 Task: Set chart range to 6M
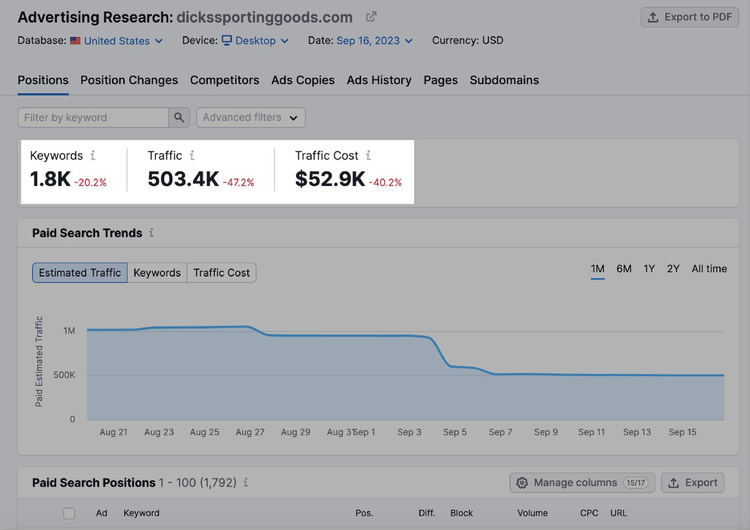point(624,269)
